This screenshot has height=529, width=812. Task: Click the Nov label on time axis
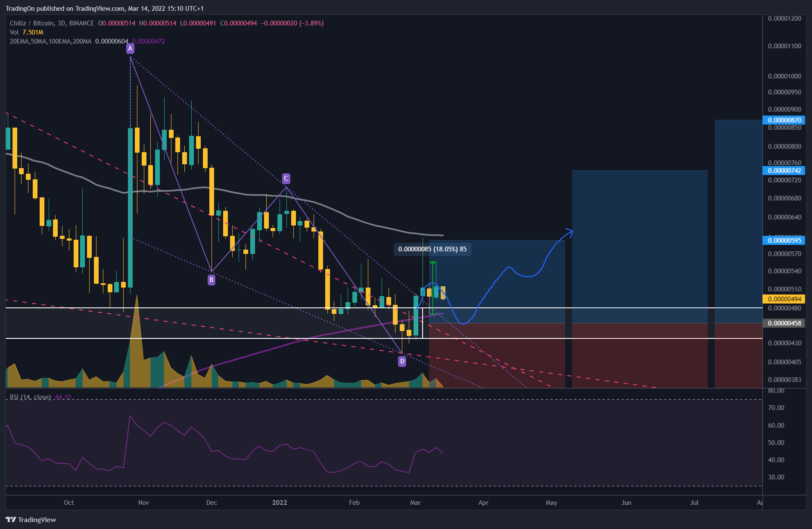click(x=144, y=503)
